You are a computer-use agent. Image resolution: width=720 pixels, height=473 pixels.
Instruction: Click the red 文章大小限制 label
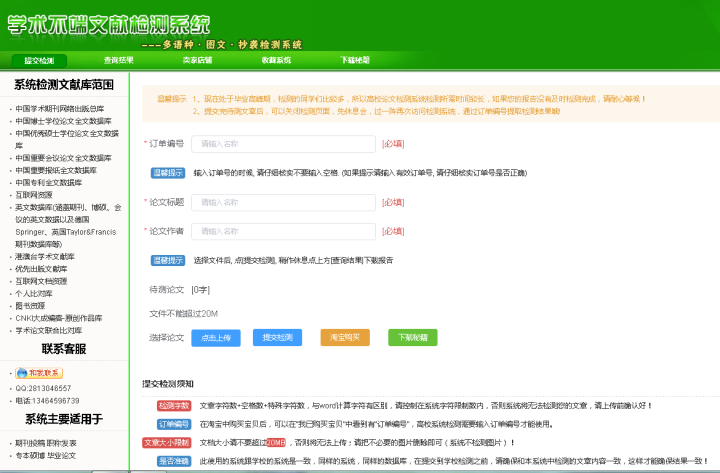(166, 443)
